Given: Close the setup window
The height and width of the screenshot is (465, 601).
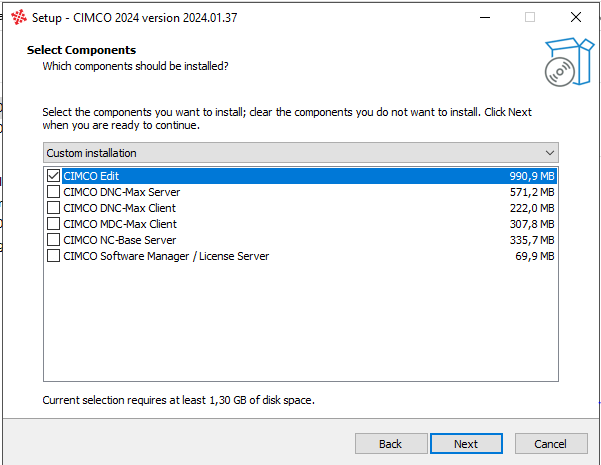Looking at the screenshot, I should [576, 17].
